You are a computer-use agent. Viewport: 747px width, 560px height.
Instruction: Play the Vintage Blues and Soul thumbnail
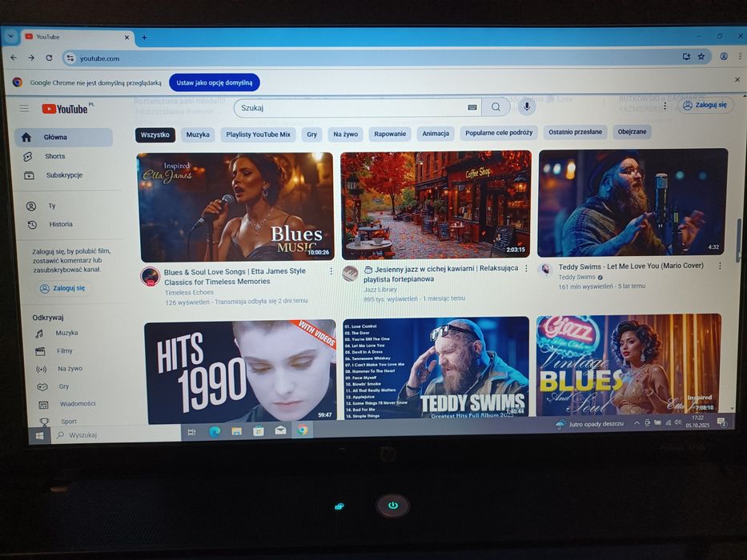pyautogui.click(x=629, y=364)
